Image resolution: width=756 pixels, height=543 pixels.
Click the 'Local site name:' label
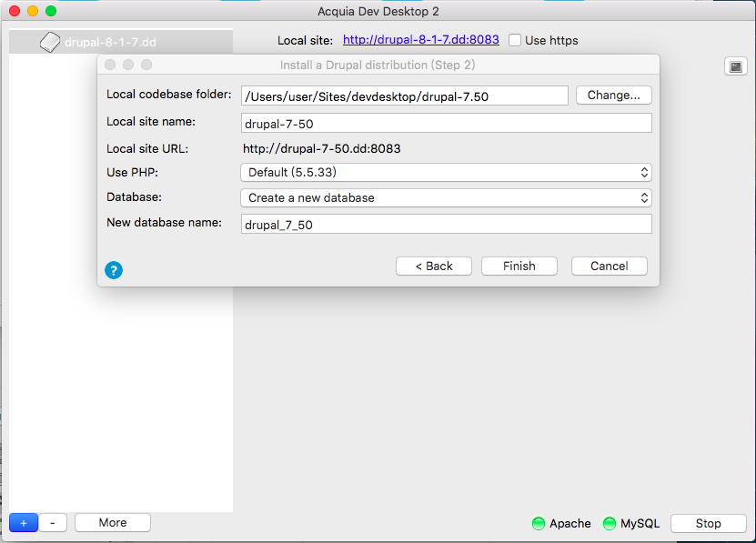coord(151,122)
